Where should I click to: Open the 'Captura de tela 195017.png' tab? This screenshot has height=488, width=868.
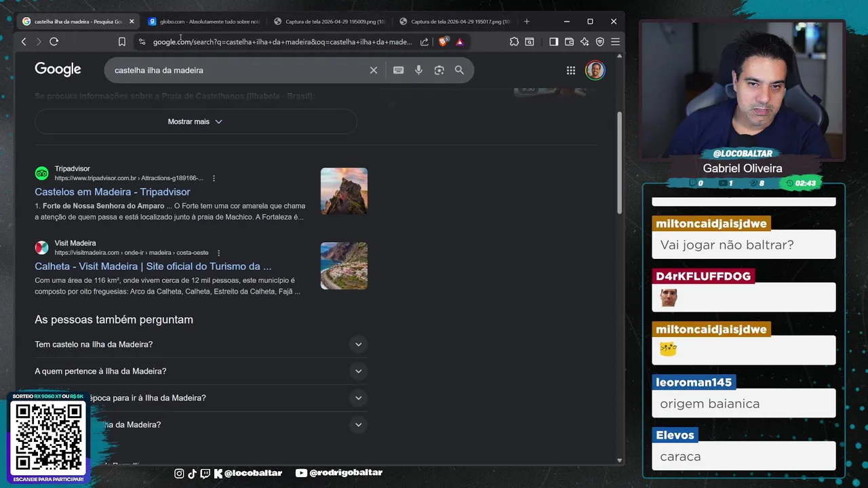(x=455, y=22)
